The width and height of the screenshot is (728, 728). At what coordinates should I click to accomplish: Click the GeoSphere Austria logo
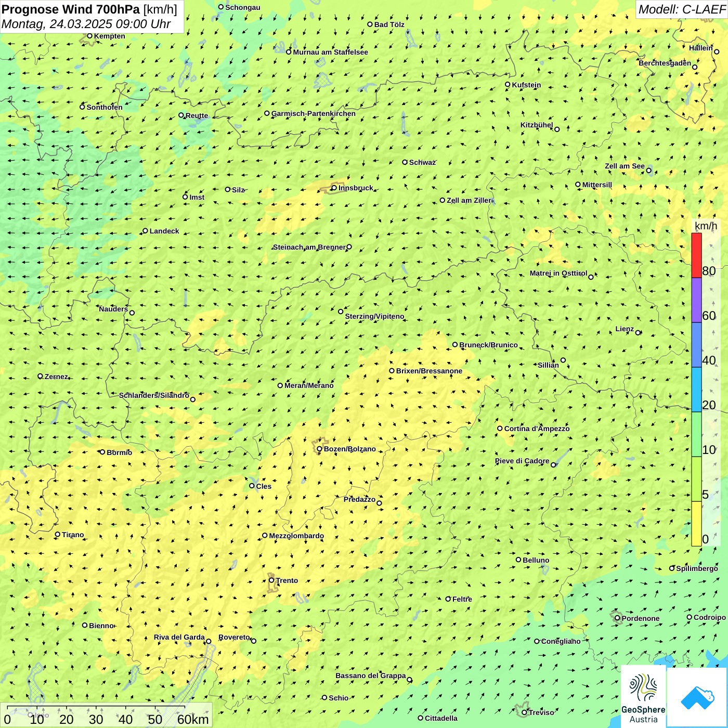click(643, 697)
